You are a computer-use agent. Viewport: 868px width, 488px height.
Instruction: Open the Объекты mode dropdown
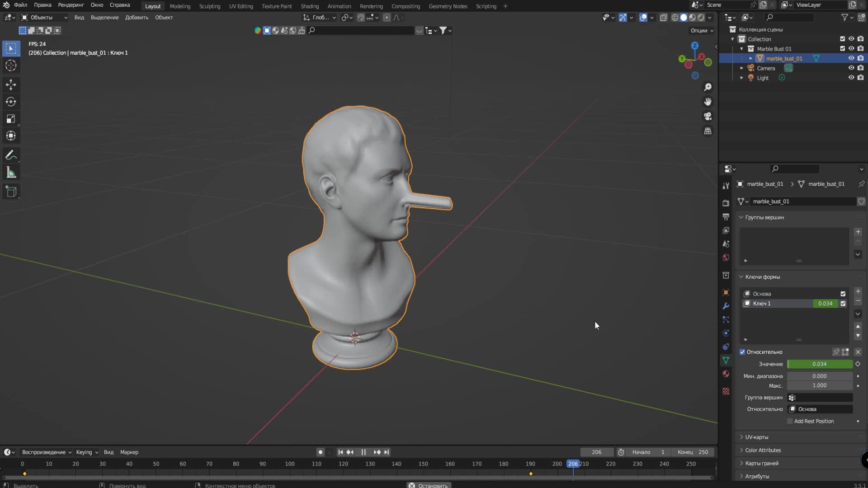(x=44, y=17)
